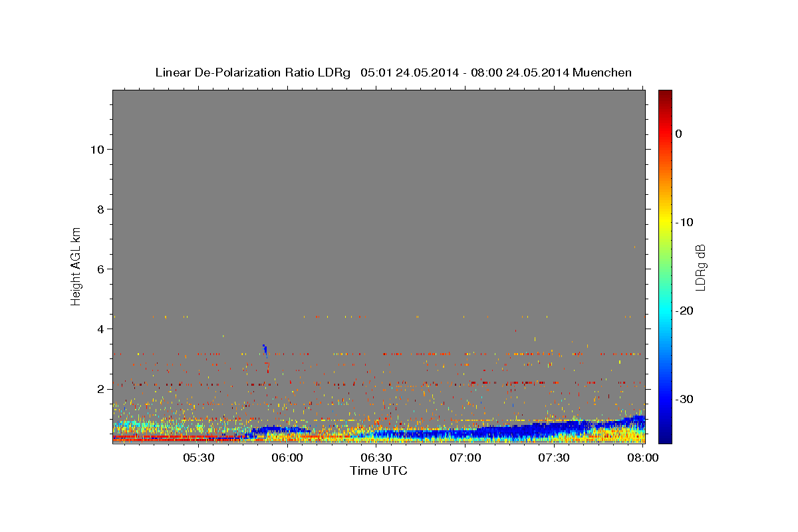This screenshot has height=532, width=798.
Task: Click the small blue streak above 3 km
Action: [x=265, y=349]
